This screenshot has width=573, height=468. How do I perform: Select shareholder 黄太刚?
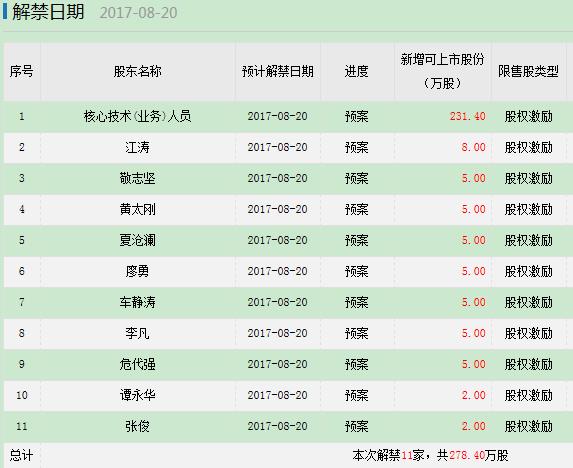(x=137, y=209)
